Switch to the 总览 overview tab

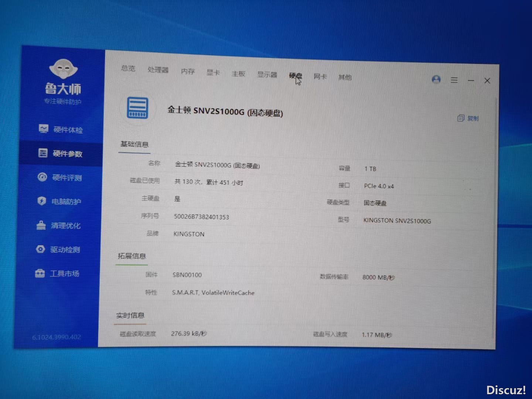[x=128, y=68]
